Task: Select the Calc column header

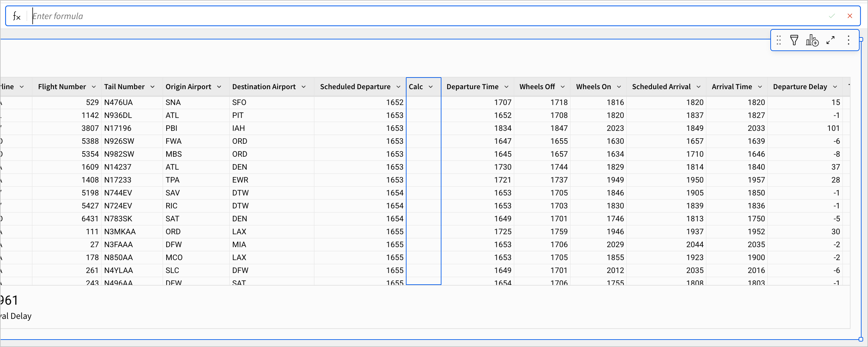Action: 416,87
